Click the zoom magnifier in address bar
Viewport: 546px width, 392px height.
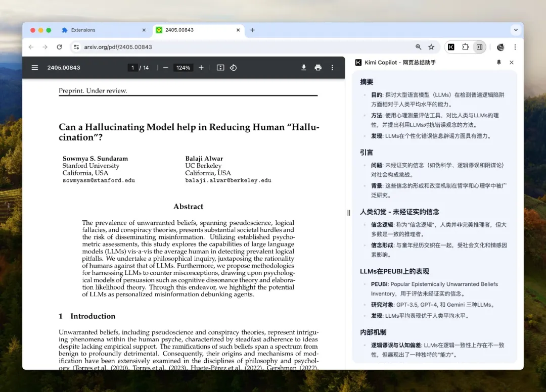tap(418, 46)
